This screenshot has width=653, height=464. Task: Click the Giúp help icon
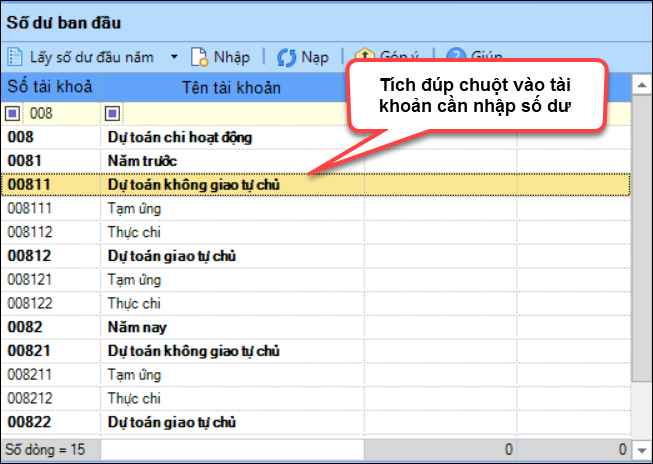point(457,57)
